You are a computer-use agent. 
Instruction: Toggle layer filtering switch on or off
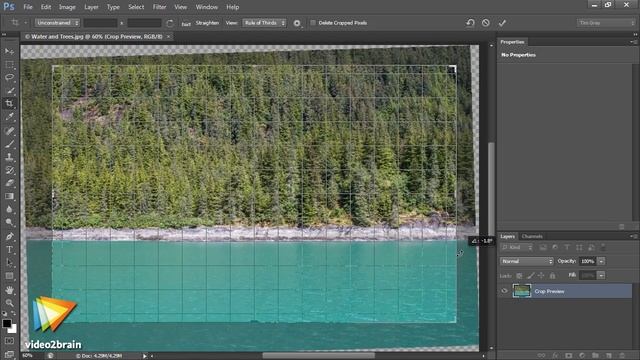click(603, 247)
